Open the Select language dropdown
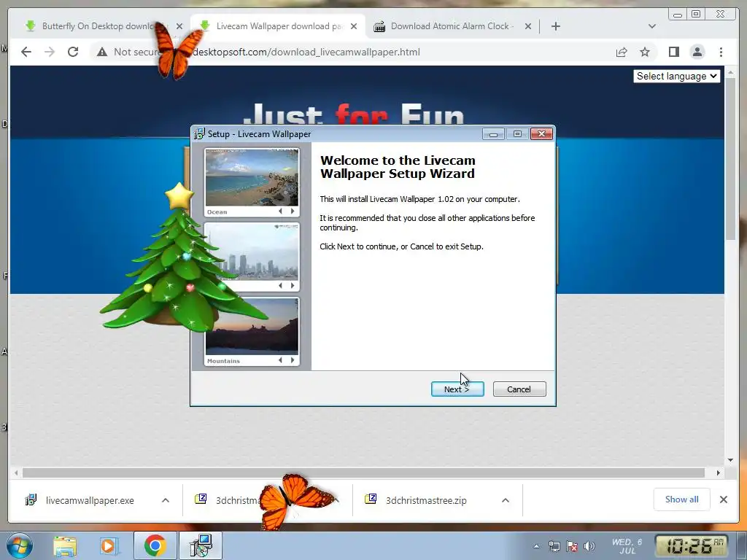 [676, 76]
